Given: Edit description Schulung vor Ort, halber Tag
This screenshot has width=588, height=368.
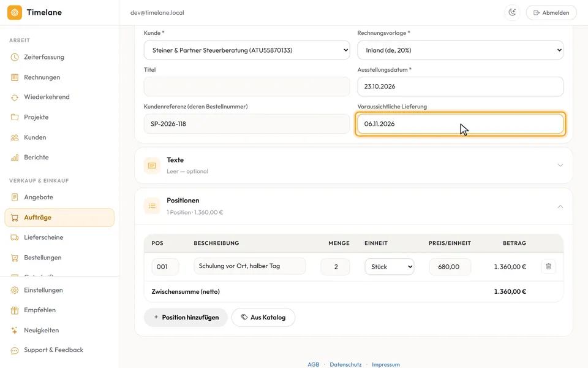Looking at the screenshot, I should (x=250, y=266).
